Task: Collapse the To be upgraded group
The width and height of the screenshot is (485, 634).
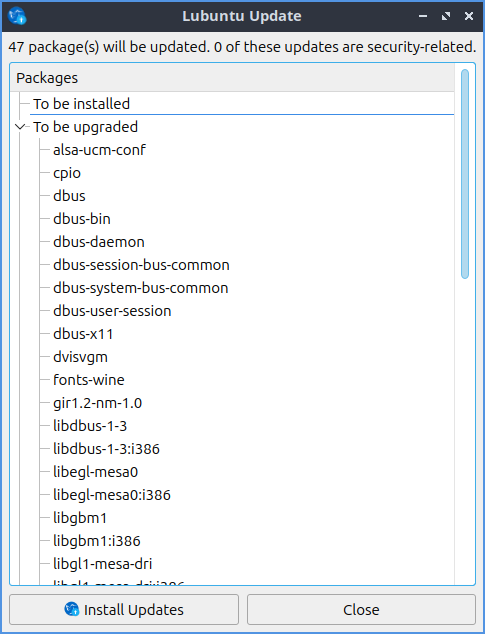Action: point(19,127)
